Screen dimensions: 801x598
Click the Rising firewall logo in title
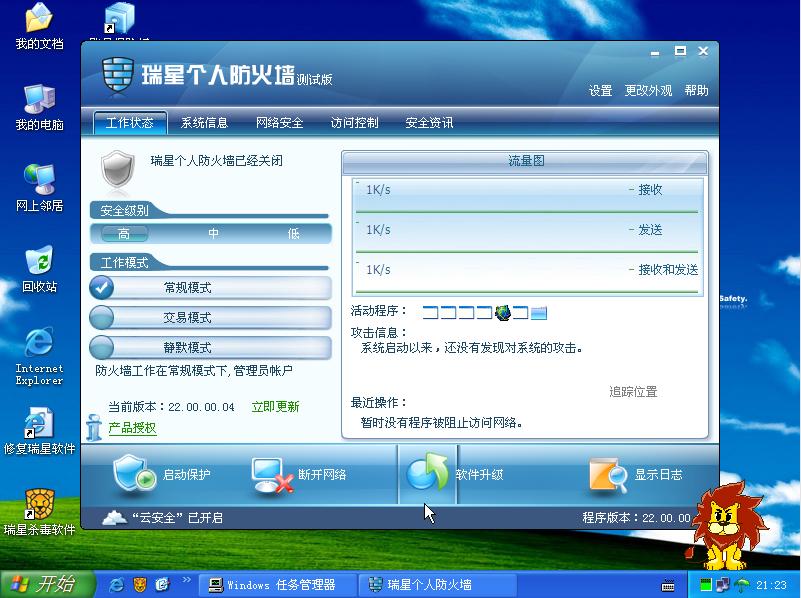[117, 75]
